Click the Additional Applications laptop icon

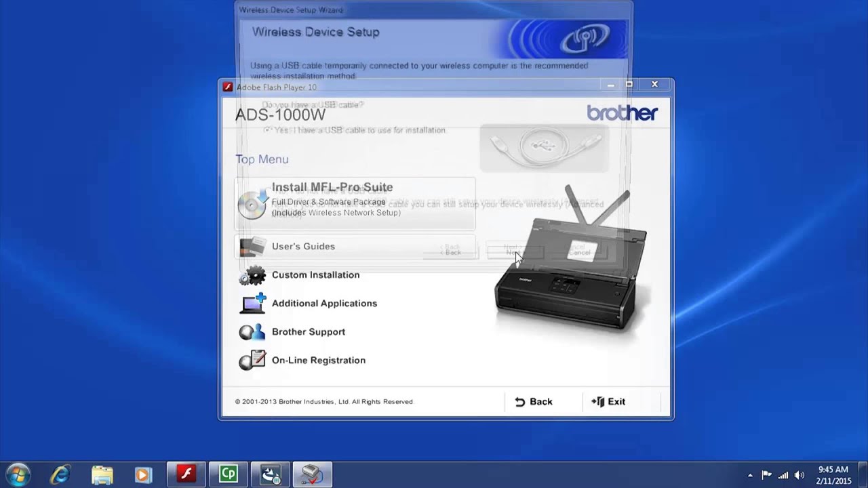[252, 303]
